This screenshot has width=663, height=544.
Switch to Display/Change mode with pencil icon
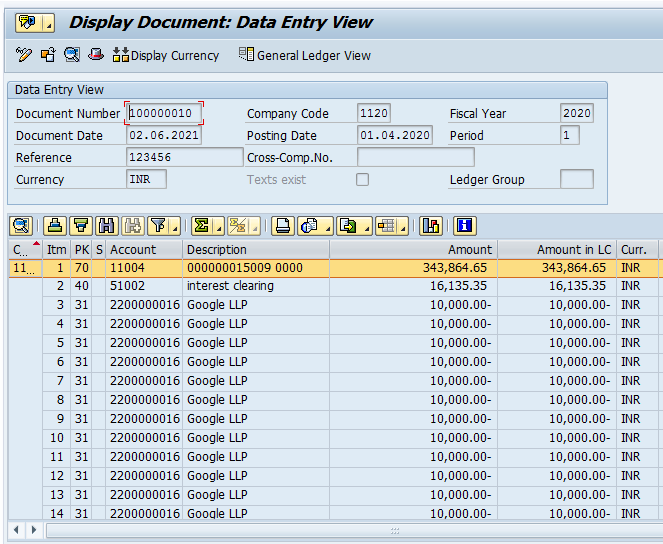tap(24, 55)
